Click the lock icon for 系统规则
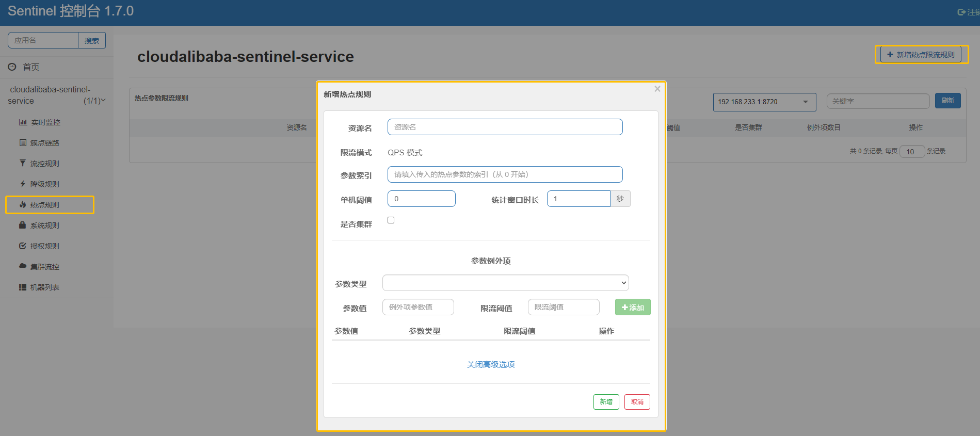980x436 pixels. (x=23, y=225)
